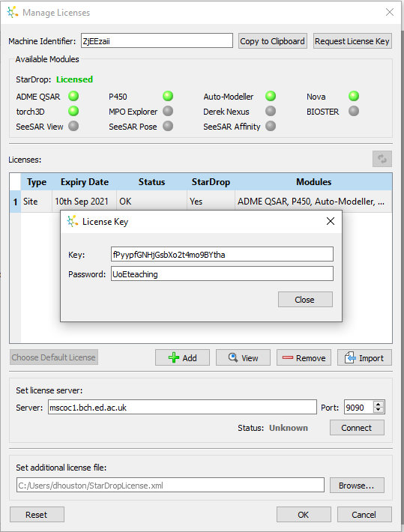Increase the port number with up arrow

tap(379, 404)
